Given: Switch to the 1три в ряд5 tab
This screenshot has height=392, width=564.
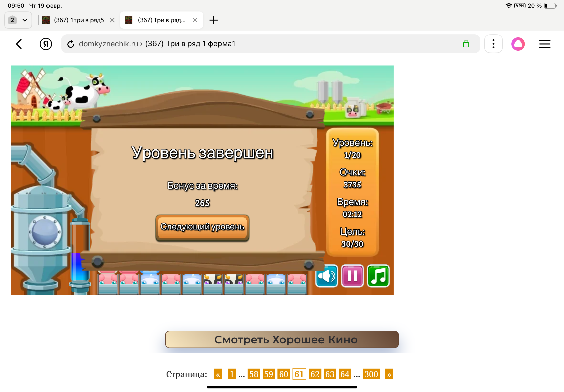Looking at the screenshot, I should tap(79, 20).
